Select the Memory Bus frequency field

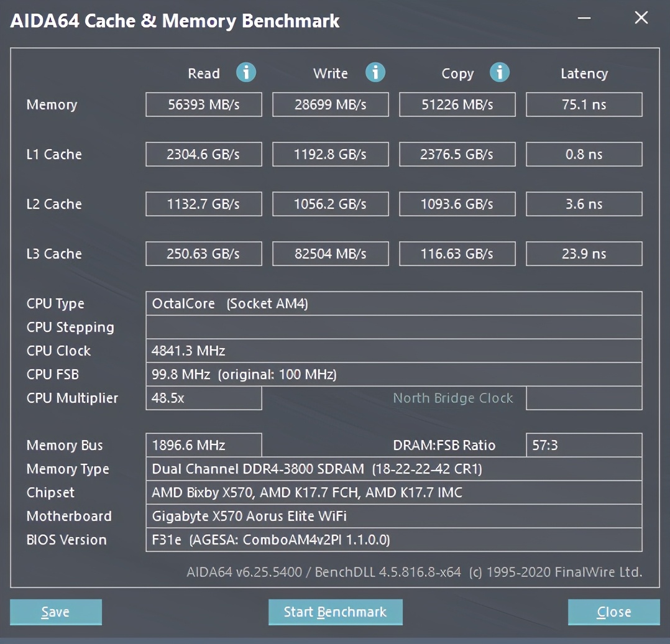click(203, 444)
